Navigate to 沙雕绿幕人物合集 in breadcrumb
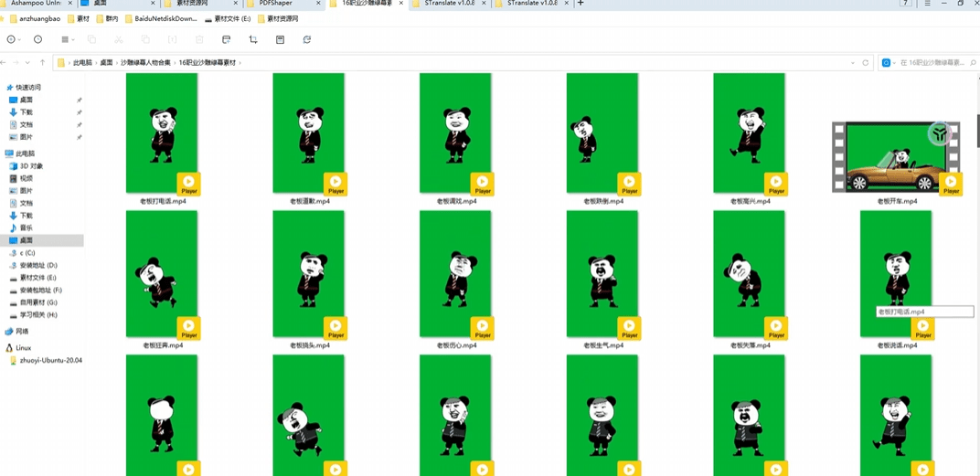The height and width of the screenshot is (476, 980). tap(145, 63)
